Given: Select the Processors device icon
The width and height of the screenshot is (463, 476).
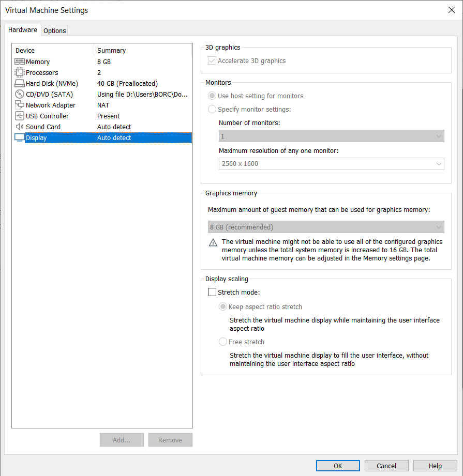Looking at the screenshot, I should pos(19,72).
